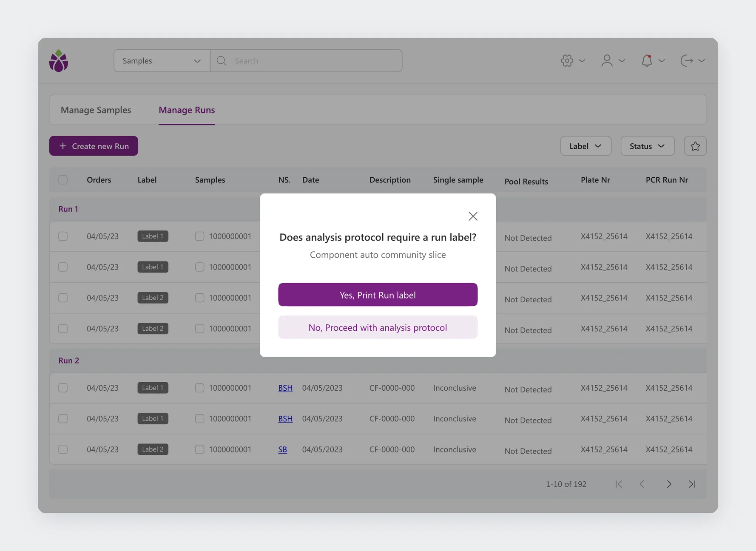756x551 pixels.
Task: Choose No, Proceed with analysis protocol
Action: [378, 327]
